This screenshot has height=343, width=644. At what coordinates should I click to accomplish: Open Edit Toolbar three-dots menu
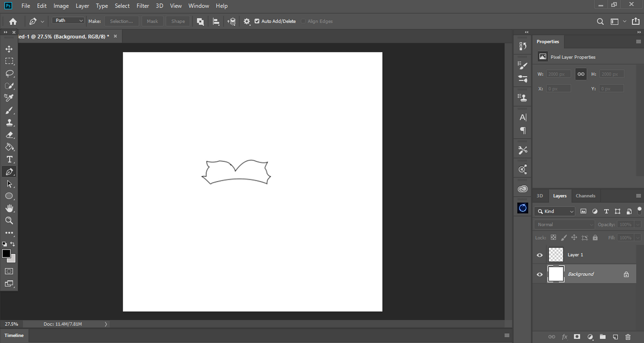coord(9,233)
